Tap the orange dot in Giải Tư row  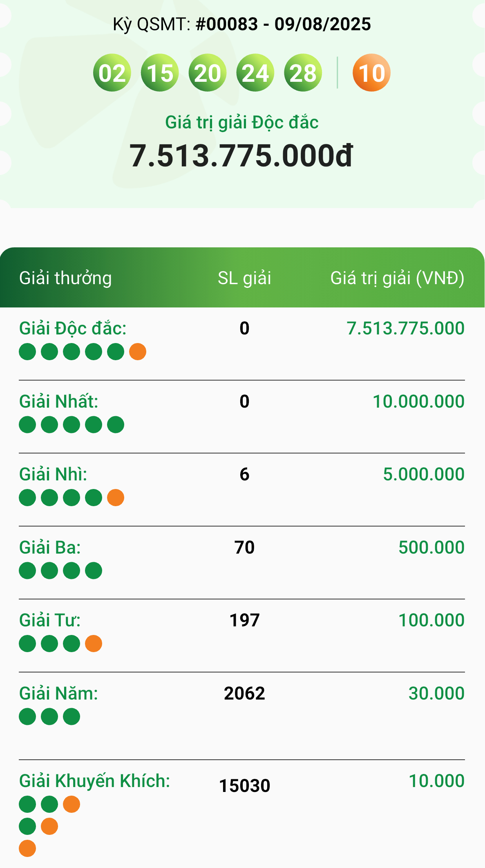[94, 644]
